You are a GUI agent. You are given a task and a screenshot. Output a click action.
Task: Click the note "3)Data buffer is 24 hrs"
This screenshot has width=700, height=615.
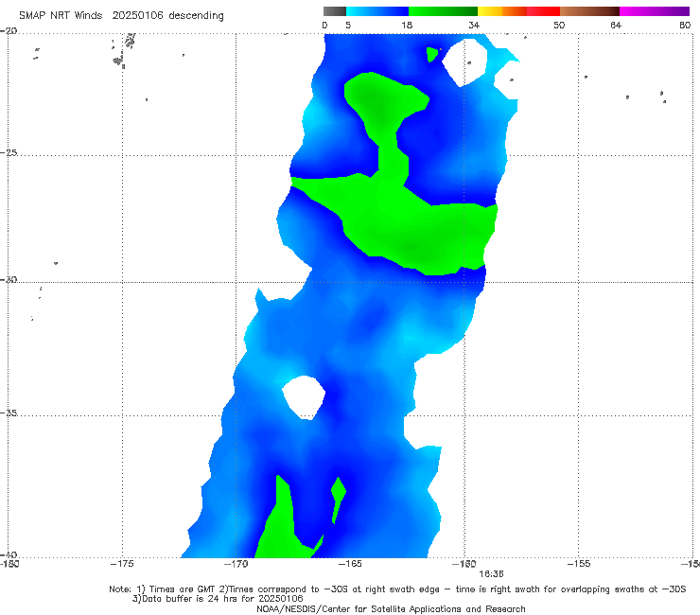click(x=218, y=599)
